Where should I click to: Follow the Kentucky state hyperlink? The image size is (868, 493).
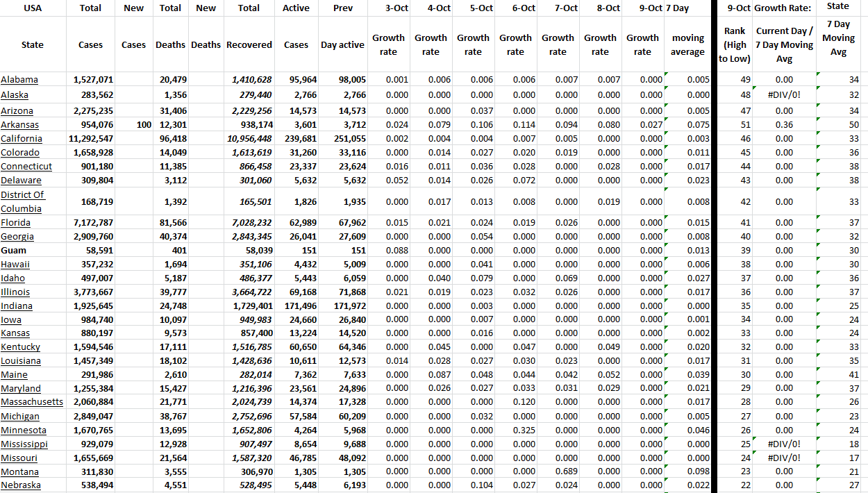20,346
